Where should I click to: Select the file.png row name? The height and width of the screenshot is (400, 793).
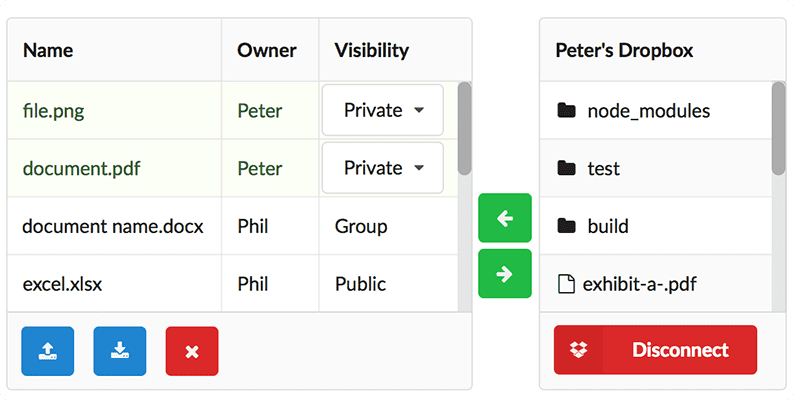(x=53, y=110)
